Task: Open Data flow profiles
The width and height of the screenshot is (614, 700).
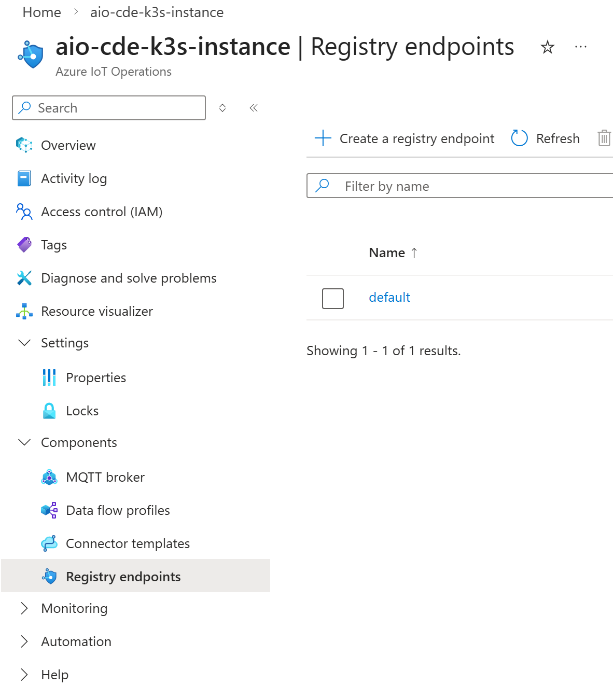Action: tap(118, 510)
